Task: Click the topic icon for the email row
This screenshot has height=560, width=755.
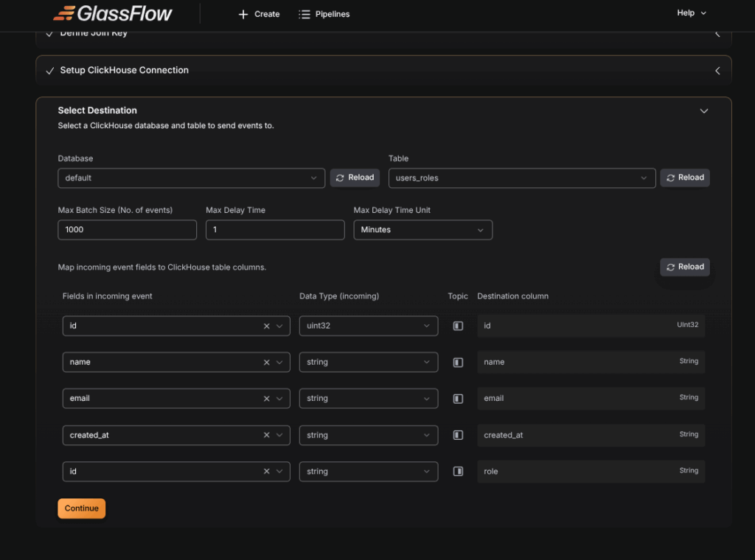Action: click(x=458, y=399)
